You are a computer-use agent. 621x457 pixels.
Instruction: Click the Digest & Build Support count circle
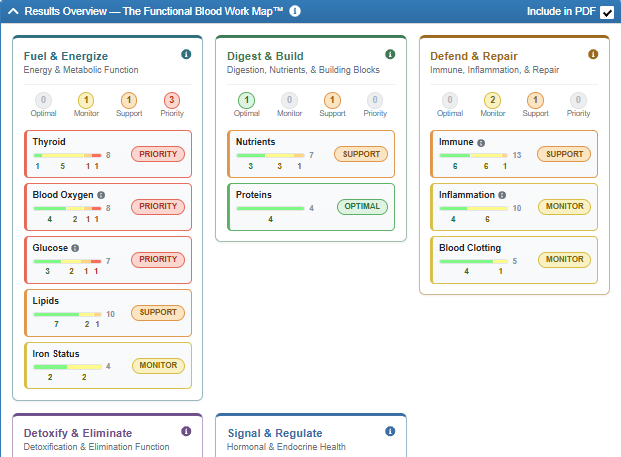pyautogui.click(x=332, y=100)
